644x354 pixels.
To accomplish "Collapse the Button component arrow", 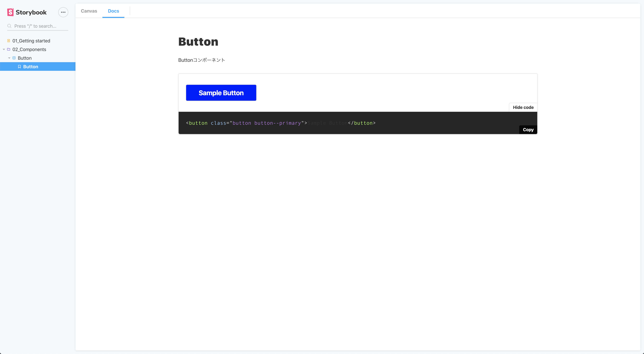I will [9, 58].
